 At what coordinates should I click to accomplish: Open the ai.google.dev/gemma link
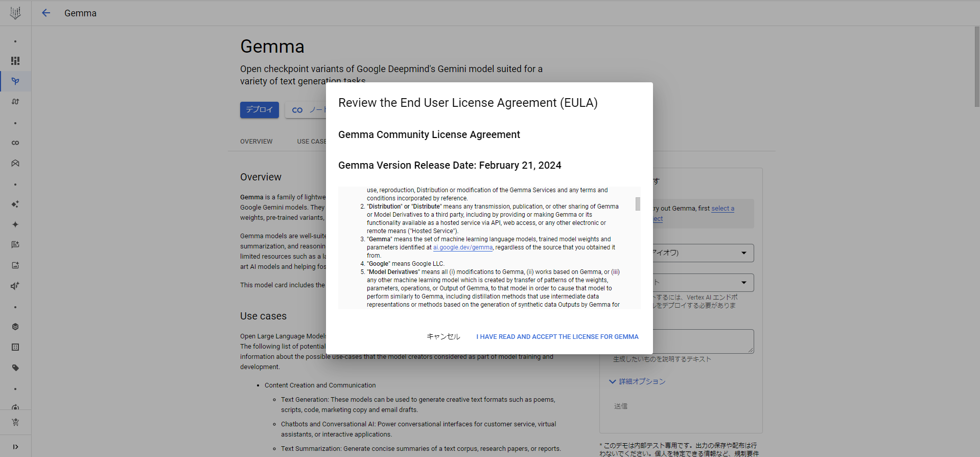[x=462, y=247]
